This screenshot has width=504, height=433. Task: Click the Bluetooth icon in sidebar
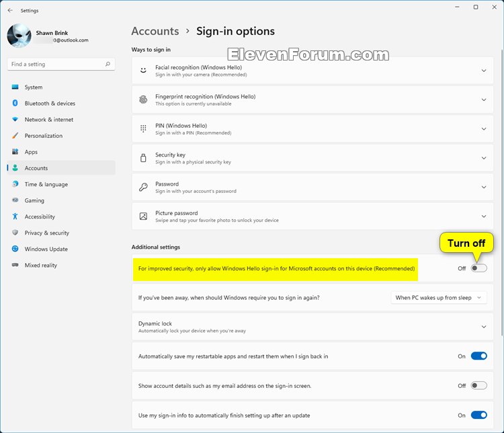(x=15, y=103)
